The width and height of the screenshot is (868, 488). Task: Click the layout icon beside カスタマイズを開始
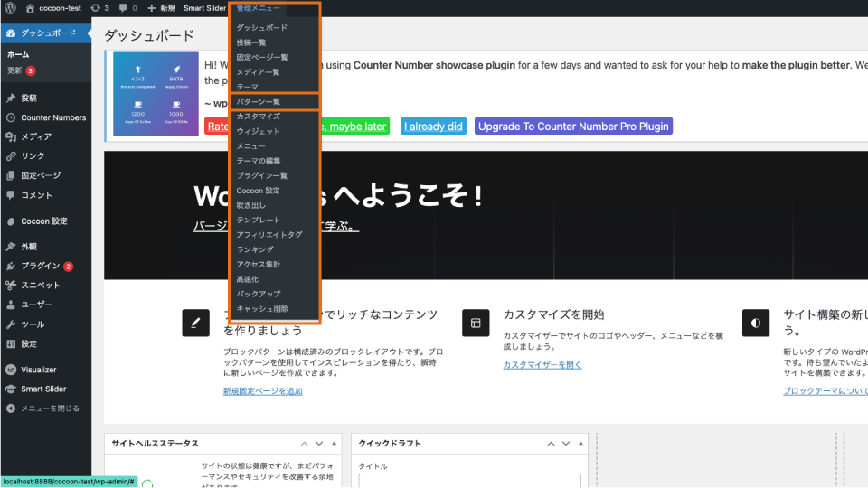(476, 324)
